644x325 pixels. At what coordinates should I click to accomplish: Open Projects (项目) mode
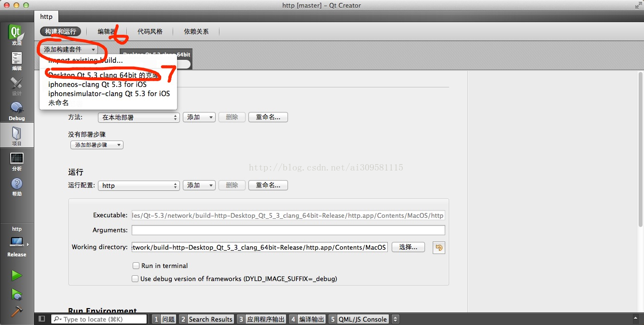coord(16,136)
